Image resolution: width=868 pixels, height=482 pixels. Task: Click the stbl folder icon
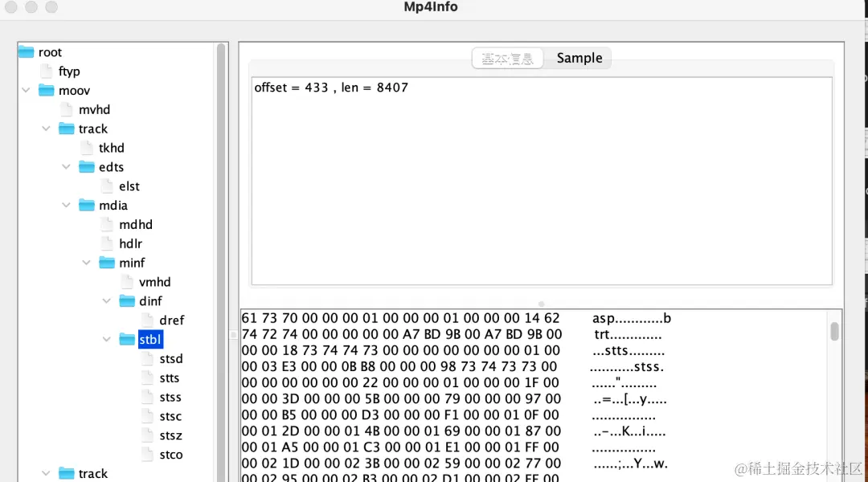(x=127, y=339)
